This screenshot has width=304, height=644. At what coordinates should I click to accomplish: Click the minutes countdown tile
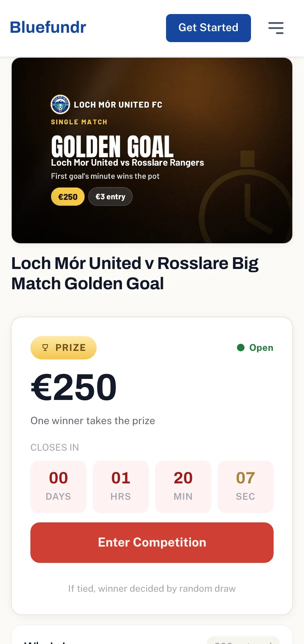[x=183, y=487]
